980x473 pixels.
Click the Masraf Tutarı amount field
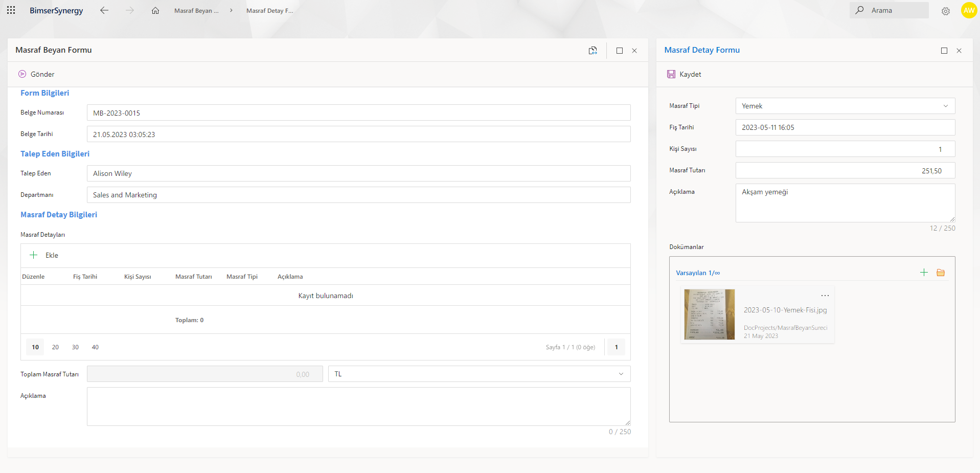845,170
